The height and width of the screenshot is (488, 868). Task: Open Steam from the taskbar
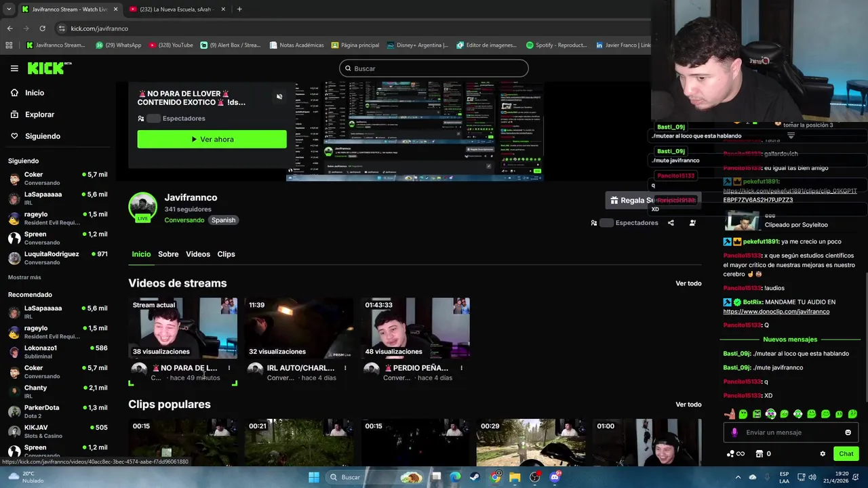pyautogui.click(x=475, y=477)
